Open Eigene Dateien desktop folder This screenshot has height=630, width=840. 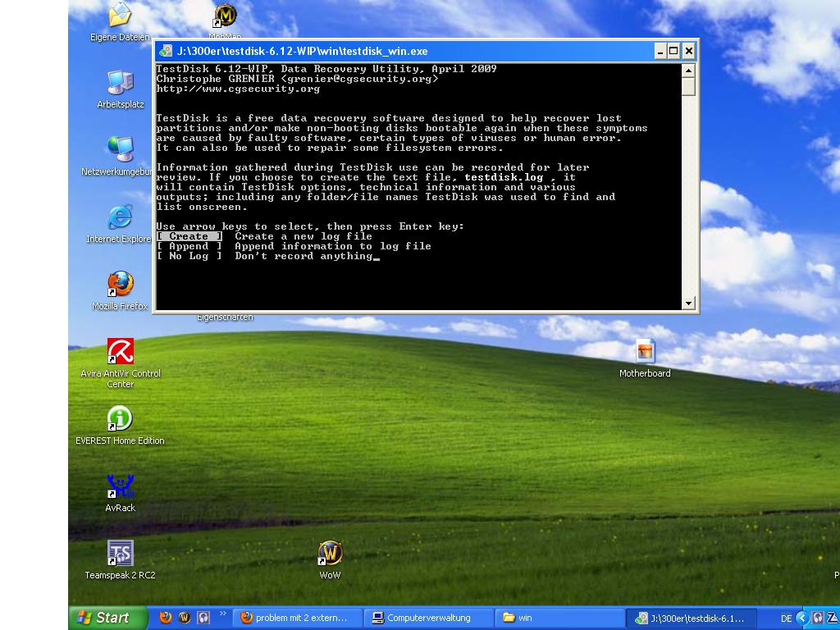pos(120,21)
